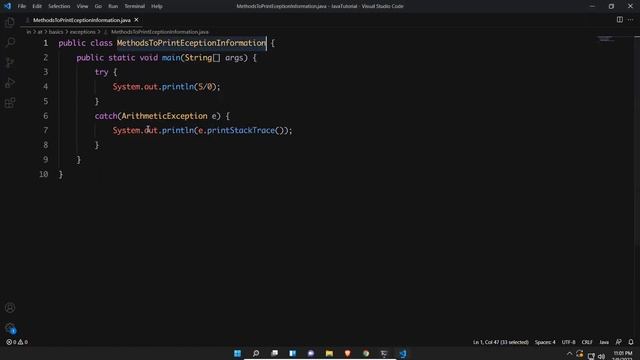This screenshot has width=640, height=360.
Task: Click line number 10 in gutter
Action: [44, 174]
